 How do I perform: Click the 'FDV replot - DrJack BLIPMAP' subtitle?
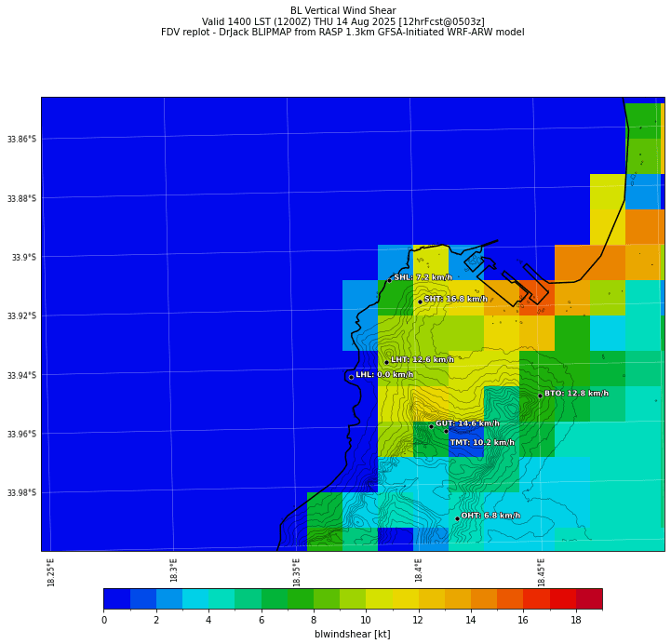(342, 32)
